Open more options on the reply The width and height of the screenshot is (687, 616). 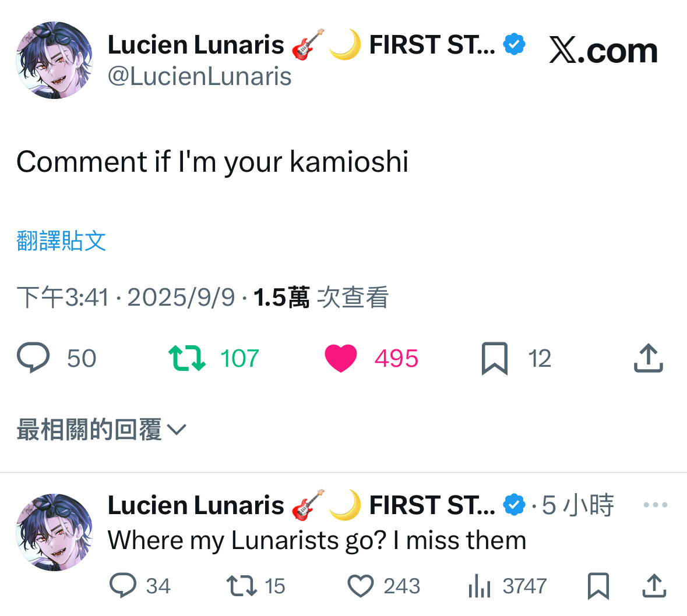tap(655, 505)
